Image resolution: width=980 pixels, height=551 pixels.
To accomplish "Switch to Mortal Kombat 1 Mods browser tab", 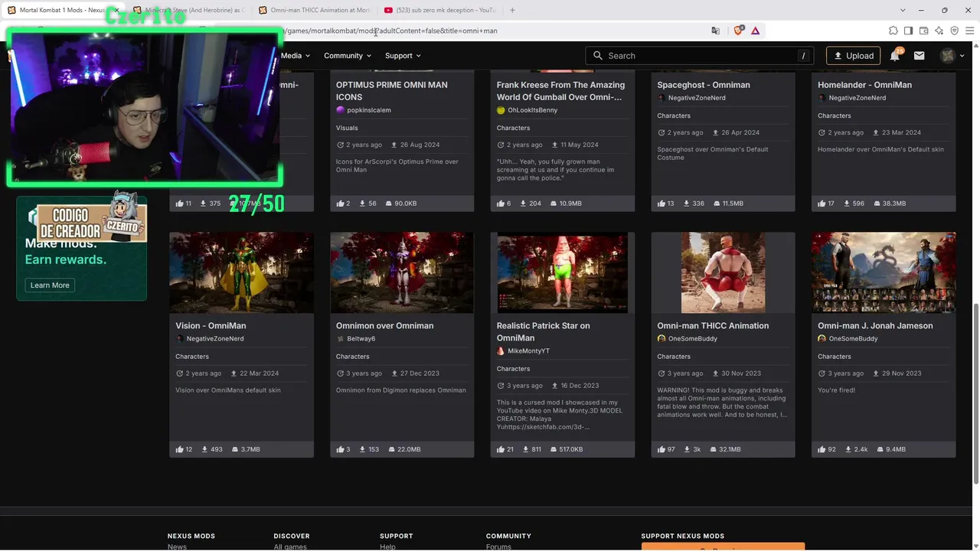I will click(63, 10).
